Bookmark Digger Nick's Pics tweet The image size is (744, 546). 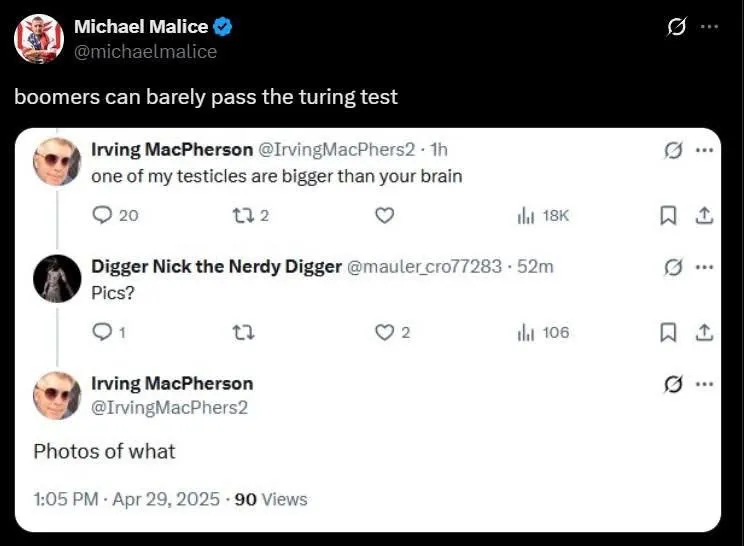click(669, 332)
